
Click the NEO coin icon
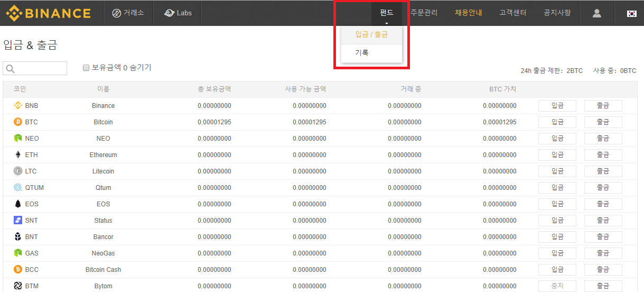(18, 139)
